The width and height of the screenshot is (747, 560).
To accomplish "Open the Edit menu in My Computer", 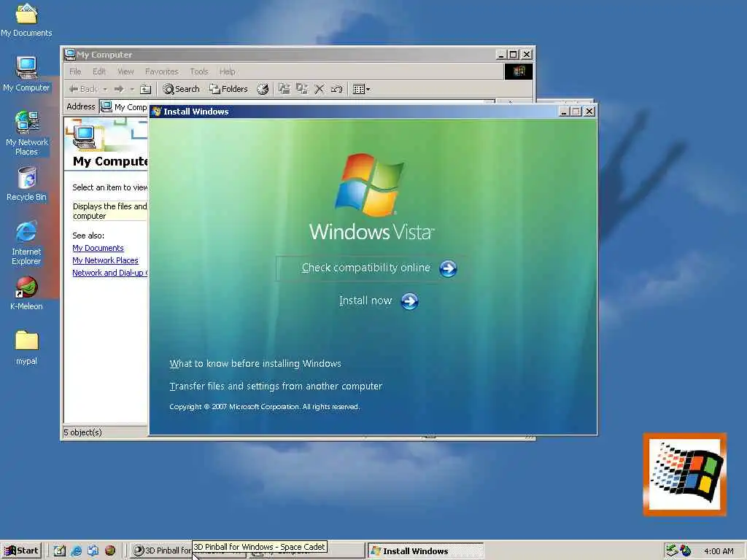I will [x=98, y=71].
